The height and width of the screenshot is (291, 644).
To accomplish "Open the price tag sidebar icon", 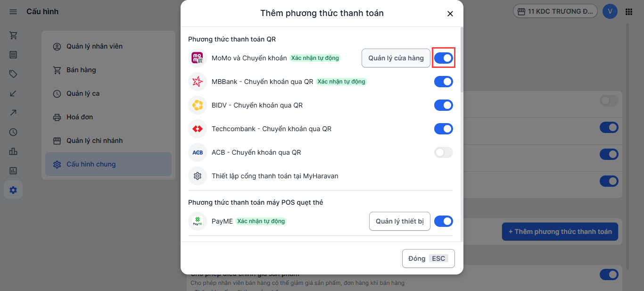I will (x=13, y=74).
